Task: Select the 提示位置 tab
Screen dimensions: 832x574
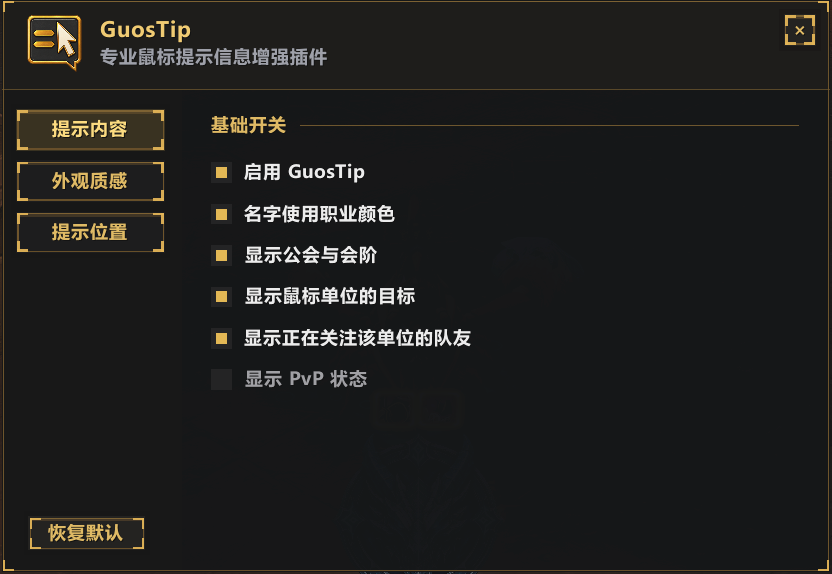Action: click(90, 232)
